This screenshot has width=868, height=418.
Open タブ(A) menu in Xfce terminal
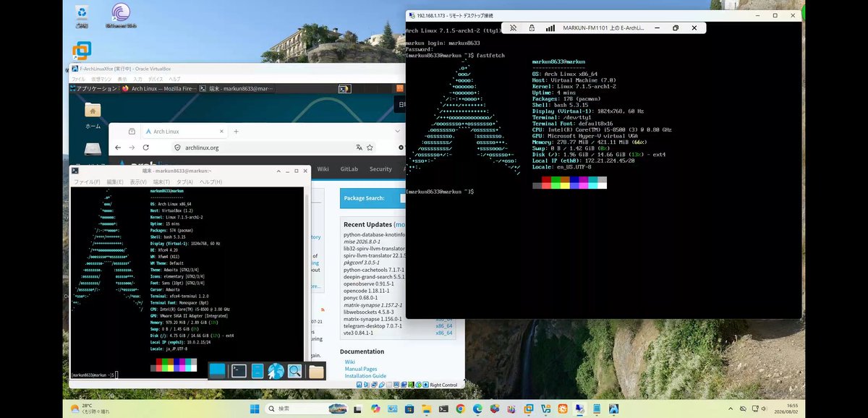click(x=185, y=182)
